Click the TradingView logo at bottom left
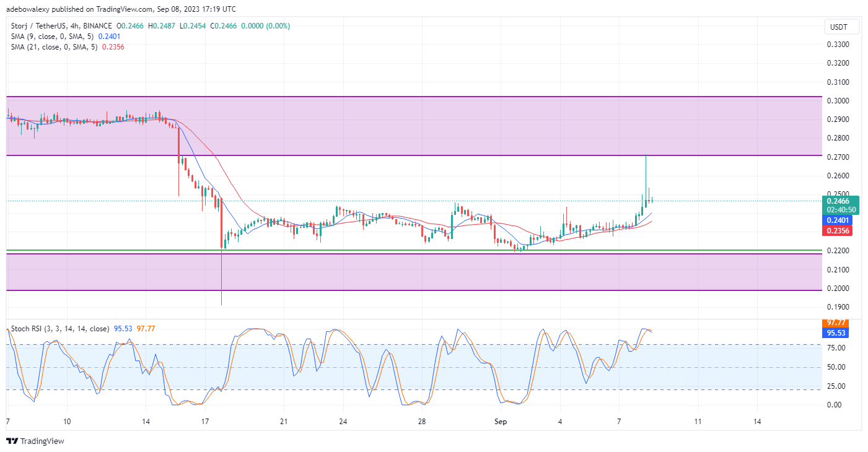 35,441
